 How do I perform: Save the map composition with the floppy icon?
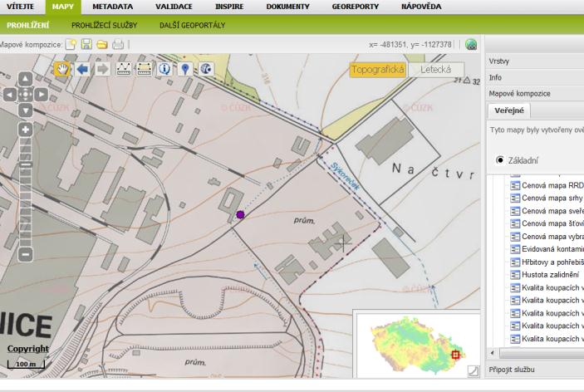86,45
